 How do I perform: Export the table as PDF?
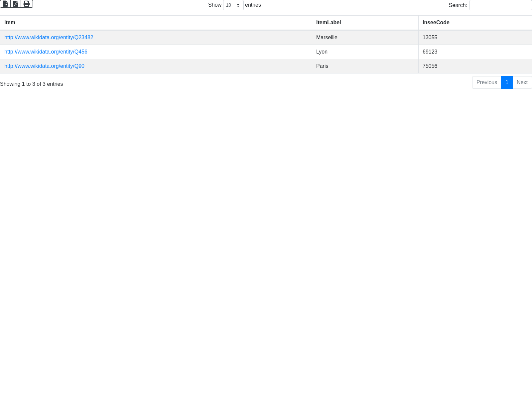tap(16, 4)
